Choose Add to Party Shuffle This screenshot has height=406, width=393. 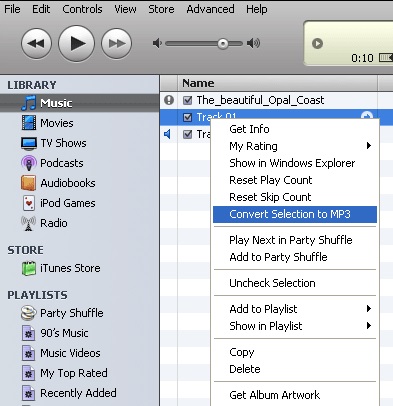295,257
